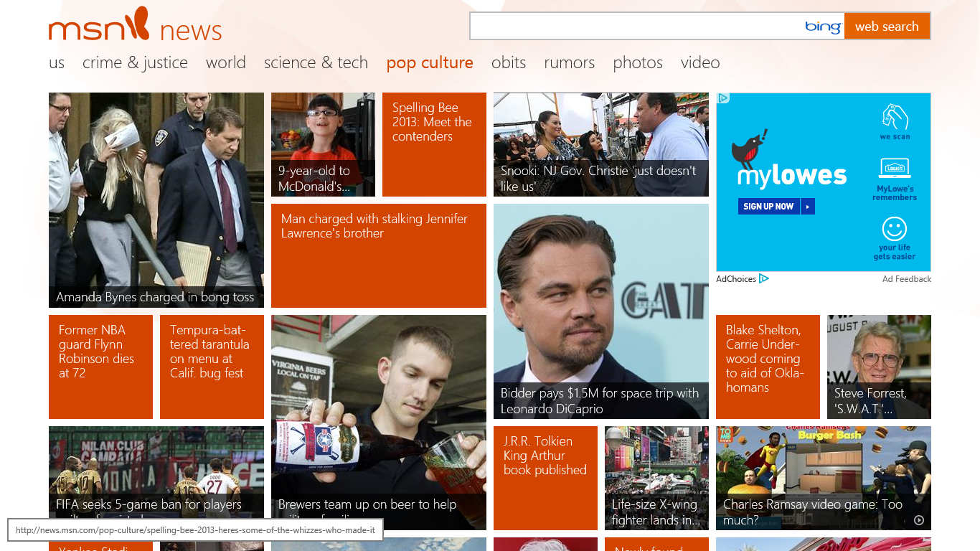Click the Bing logo in search bar

822,27
